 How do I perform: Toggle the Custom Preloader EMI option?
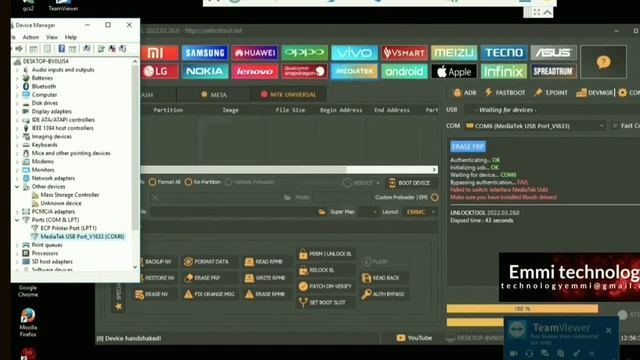point(435,198)
